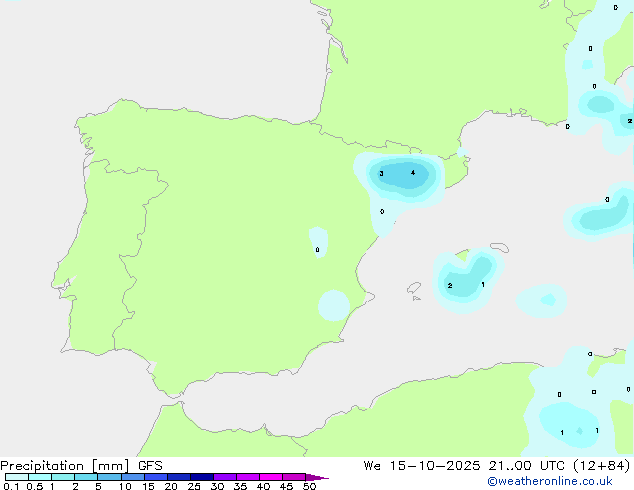Click the '3' value next to the Pyrenees '4'

381,174
